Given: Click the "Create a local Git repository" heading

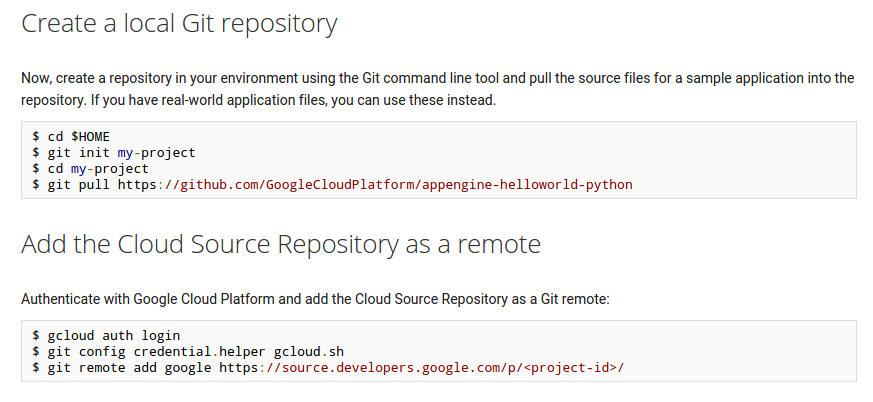Looking at the screenshot, I should coord(179,24).
